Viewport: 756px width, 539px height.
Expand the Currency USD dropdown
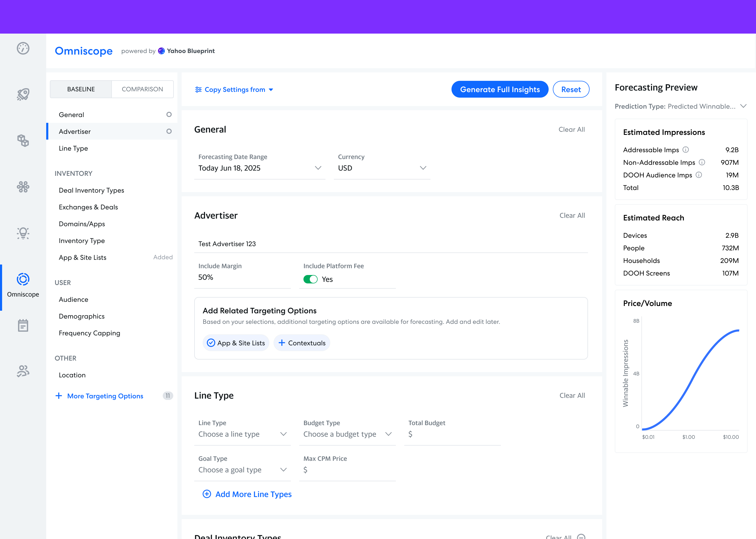click(x=382, y=168)
